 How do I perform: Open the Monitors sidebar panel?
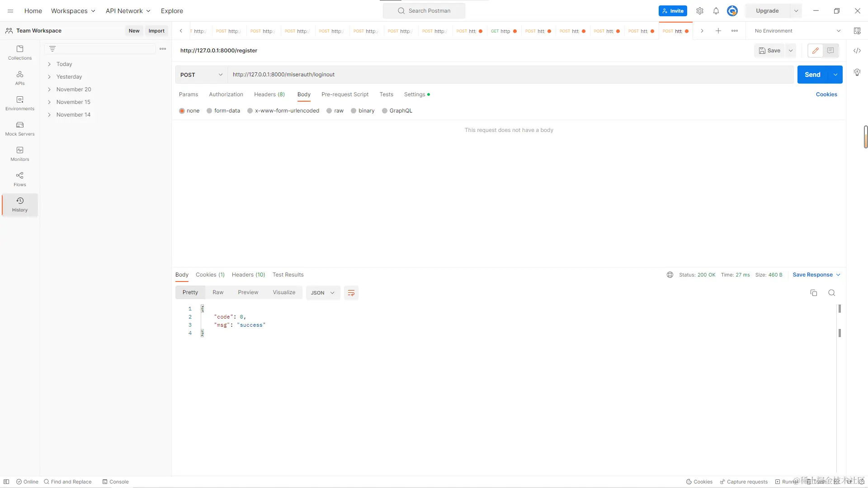pyautogui.click(x=20, y=154)
